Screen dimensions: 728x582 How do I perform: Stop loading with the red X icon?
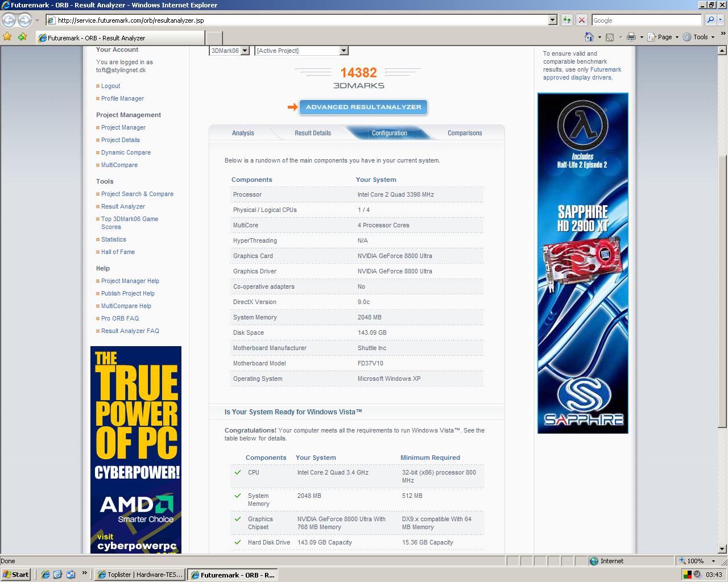[x=581, y=20]
